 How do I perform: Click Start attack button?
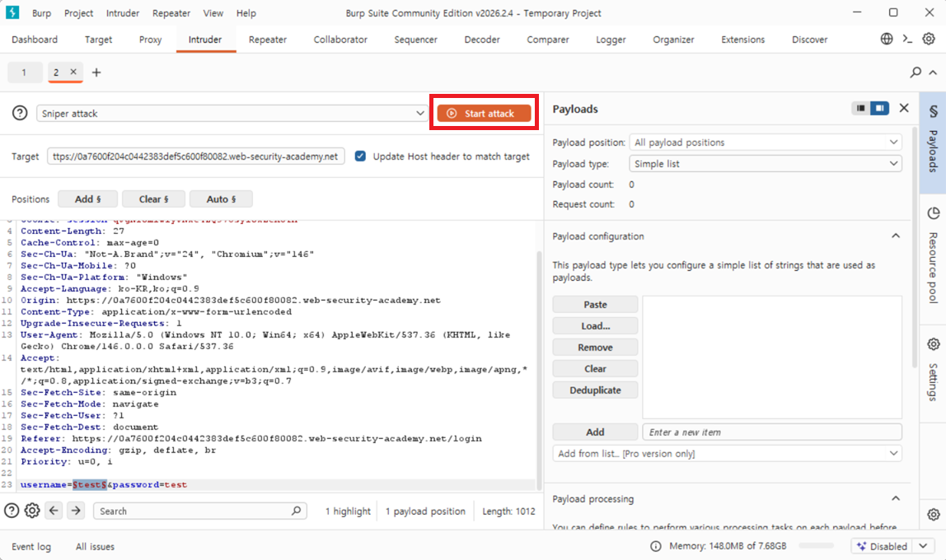[484, 114]
